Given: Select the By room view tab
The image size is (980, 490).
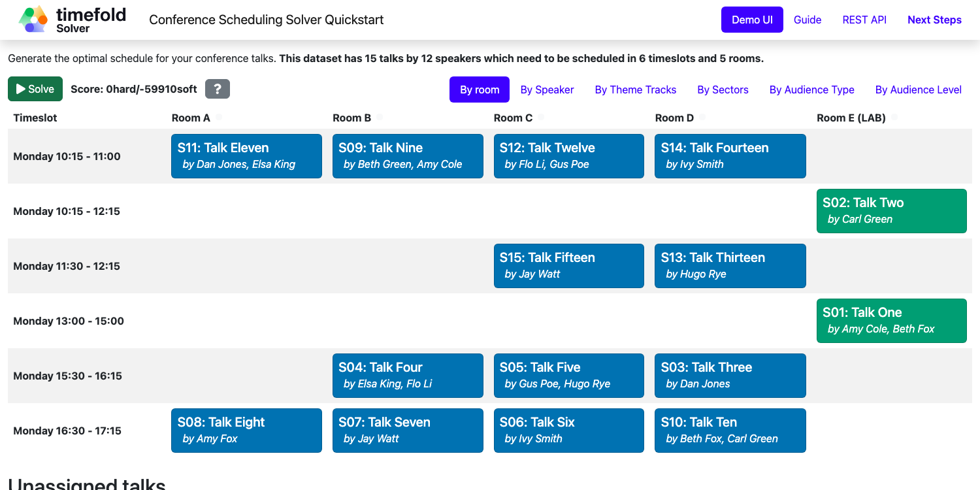Looking at the screenshot, I should point(479,90).
